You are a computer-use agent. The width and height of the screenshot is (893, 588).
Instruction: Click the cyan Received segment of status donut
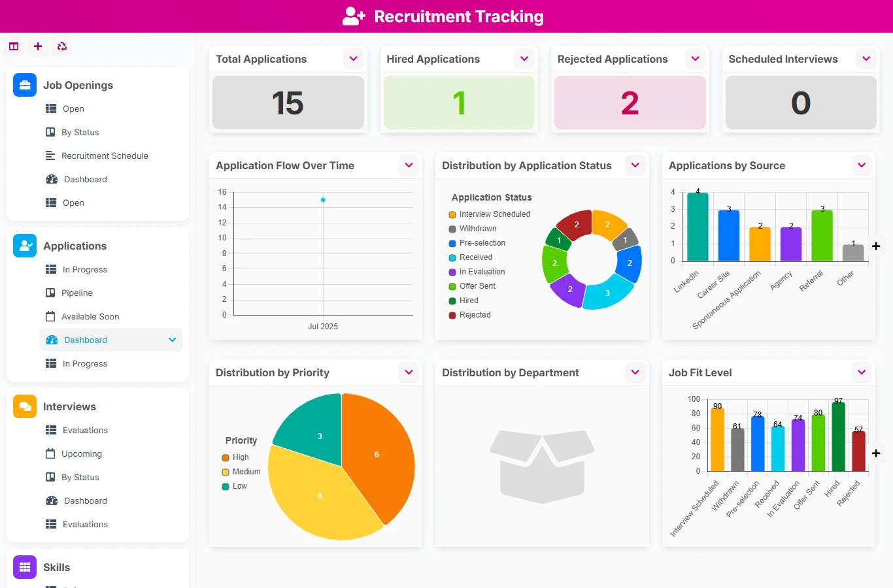[x=607, y=293]
